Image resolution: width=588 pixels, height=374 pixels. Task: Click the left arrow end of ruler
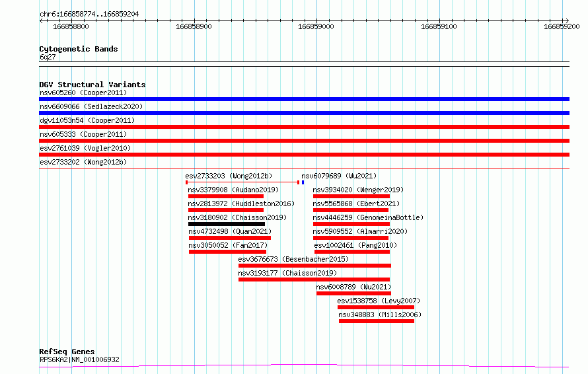click(x=41, y=21)
